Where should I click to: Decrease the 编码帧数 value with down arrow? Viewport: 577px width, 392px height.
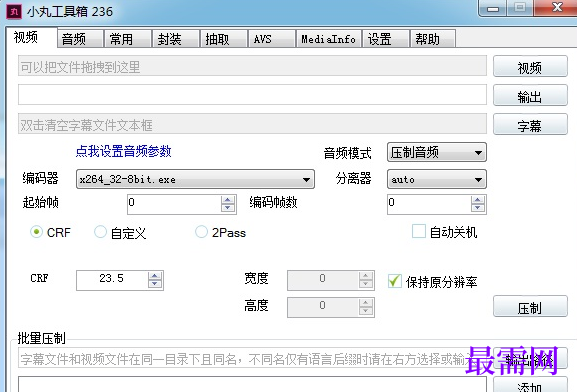click(x=478, y=208)
